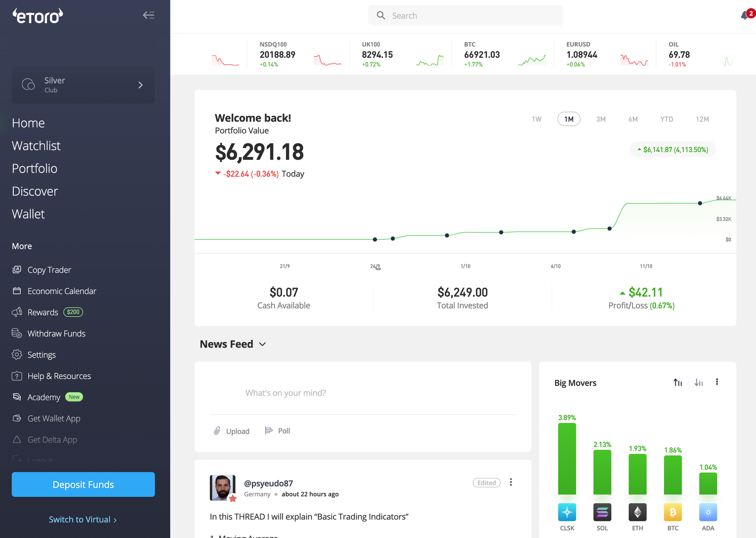Open the Discover page
Screen dimensions: 756x538
(x=34, y=191)
